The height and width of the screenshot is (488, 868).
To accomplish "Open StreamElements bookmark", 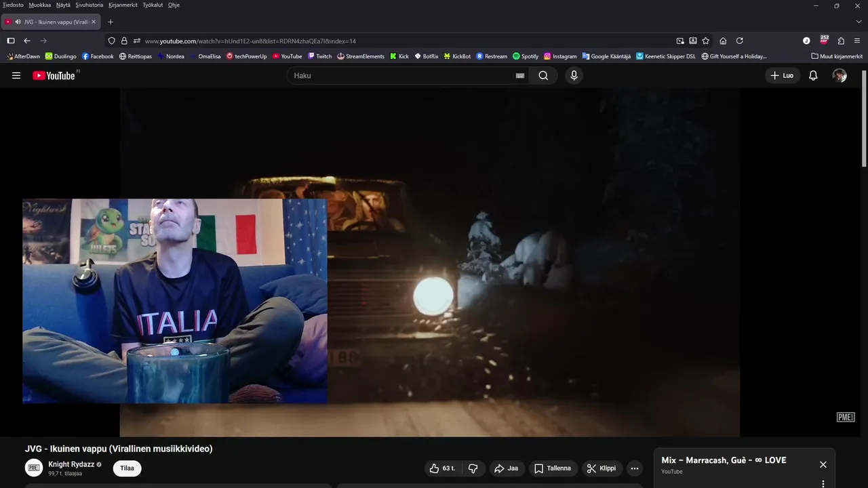I will (x=361, y=56).
